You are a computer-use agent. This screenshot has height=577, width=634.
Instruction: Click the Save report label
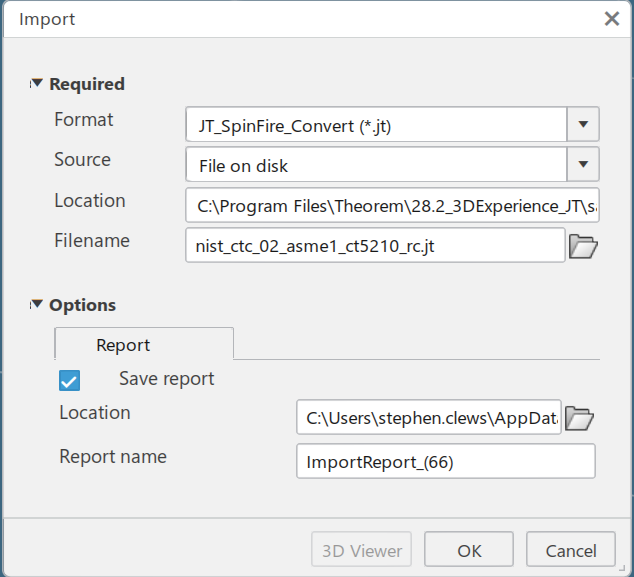(167, 379)
